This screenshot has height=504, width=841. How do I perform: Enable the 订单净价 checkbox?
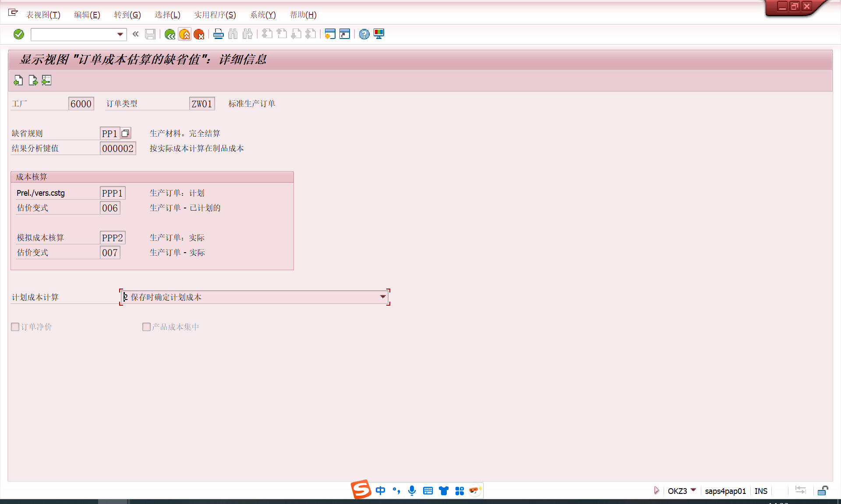(x=15, y=327)
